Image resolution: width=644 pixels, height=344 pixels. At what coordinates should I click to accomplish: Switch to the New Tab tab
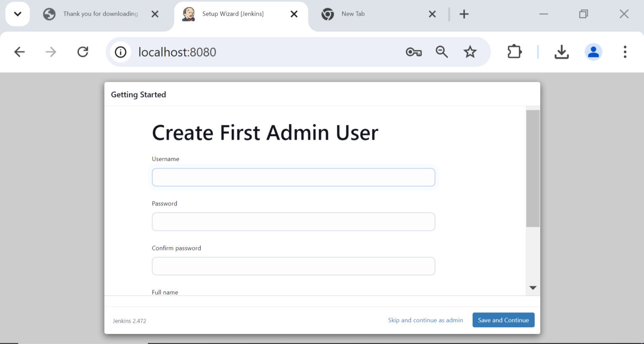[x=369, y=14]
